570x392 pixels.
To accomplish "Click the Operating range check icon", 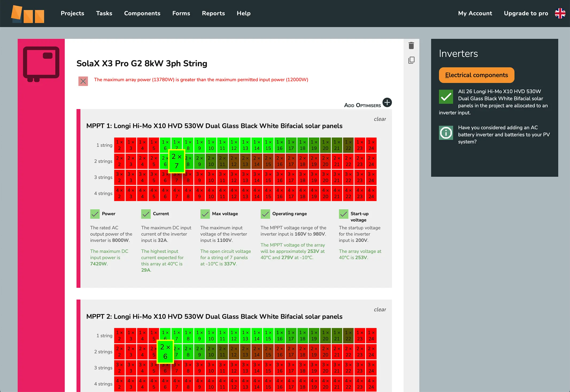I will click(x=265, y=214).
